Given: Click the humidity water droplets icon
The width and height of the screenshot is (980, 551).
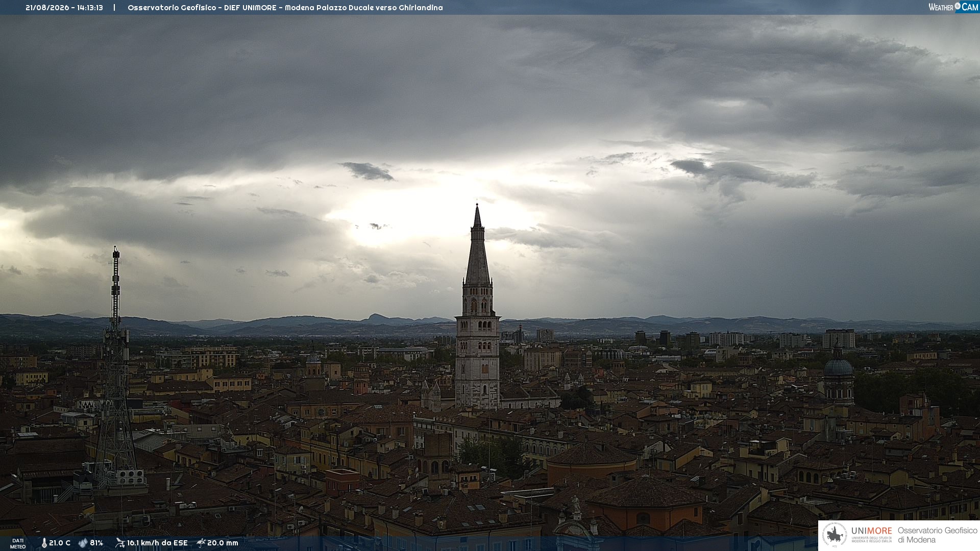Looking at the screenshot, I should [83, 543].
